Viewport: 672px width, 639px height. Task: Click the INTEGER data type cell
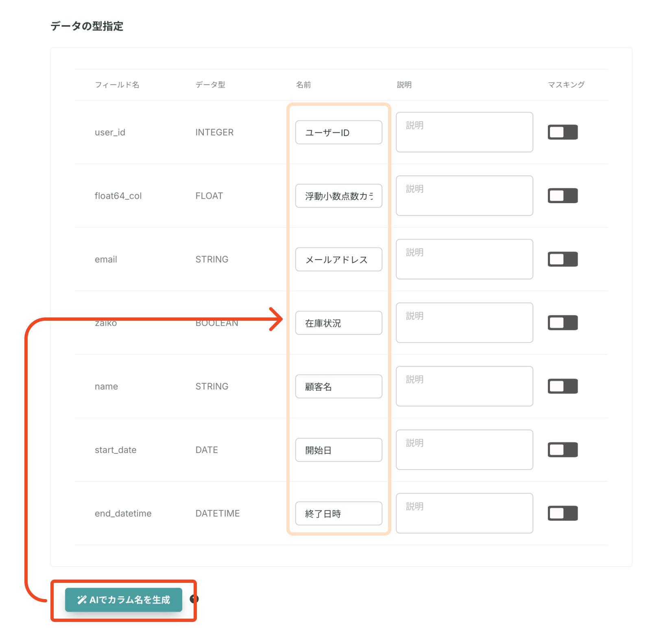(214, 132)
